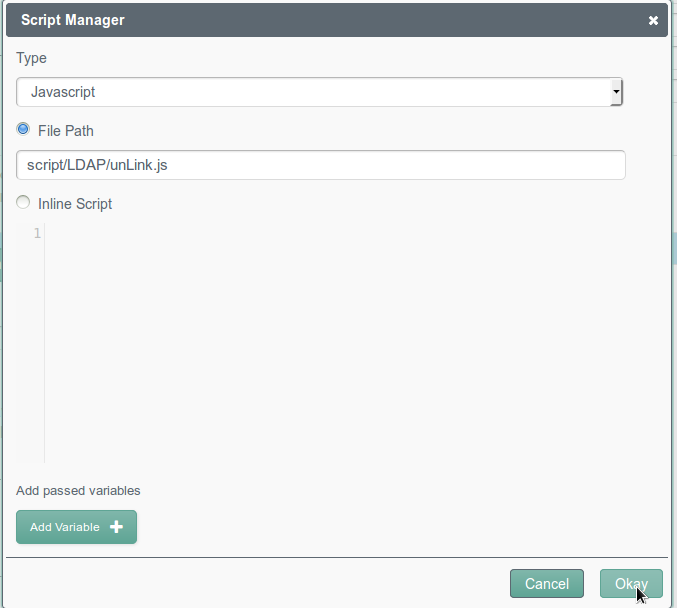Click line number 1 in the editor gutter
The image size is (677, 608).
tap(37, 234)
